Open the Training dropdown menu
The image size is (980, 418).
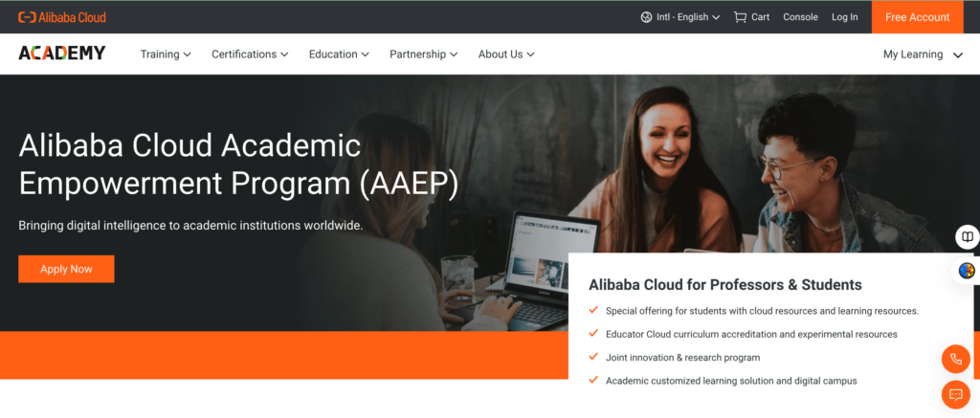pyautogui.click(x=166, y=55)
